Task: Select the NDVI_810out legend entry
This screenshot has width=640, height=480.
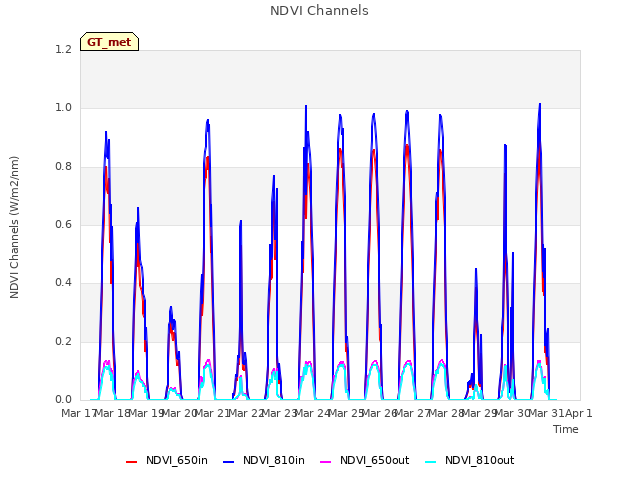Action: pyautogui.click(x=469, y=460)
